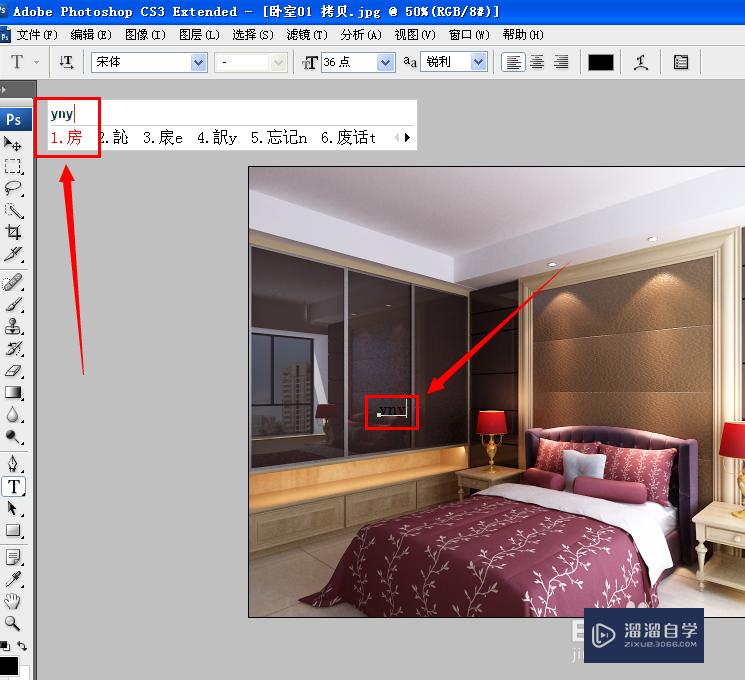Open the Type tool preset picker arrow
The height and width of the screenshot is (680, 745).
37,62
